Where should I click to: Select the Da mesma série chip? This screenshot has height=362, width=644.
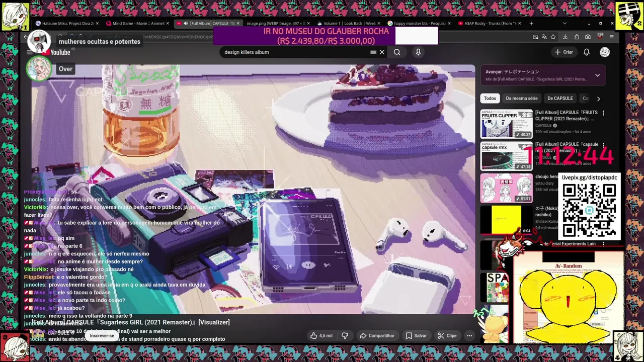click(x=522, y=99)
